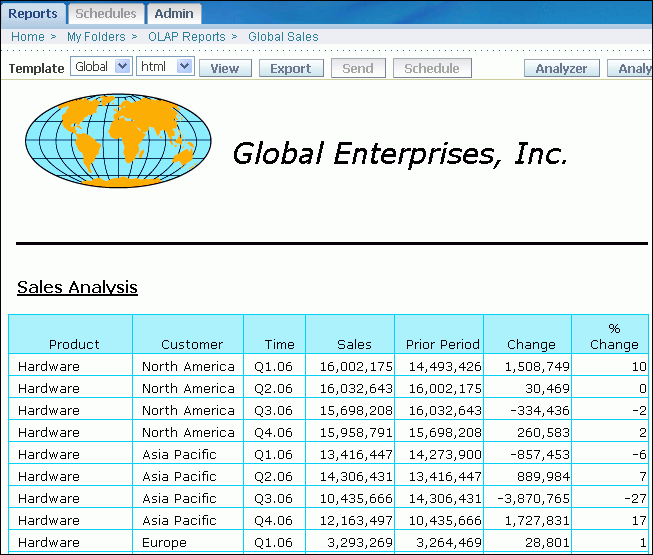Viewport: 653px width, 555px height.
Task: Click the Customer column header
Action: [192, 344]
